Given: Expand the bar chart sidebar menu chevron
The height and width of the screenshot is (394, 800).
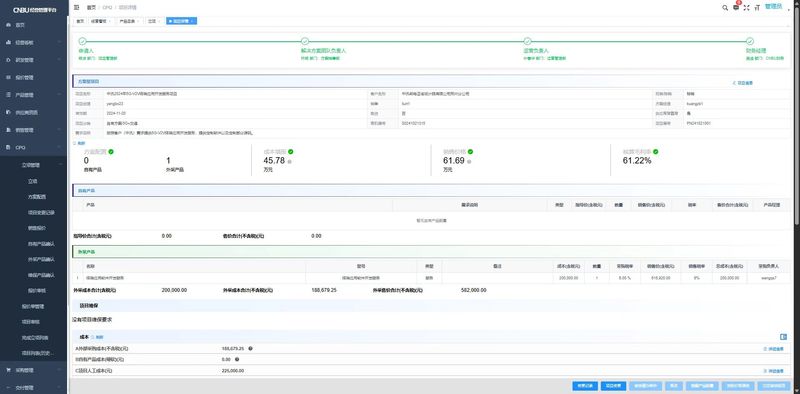Looking at the screenshot, I should [x=59, y=42].
